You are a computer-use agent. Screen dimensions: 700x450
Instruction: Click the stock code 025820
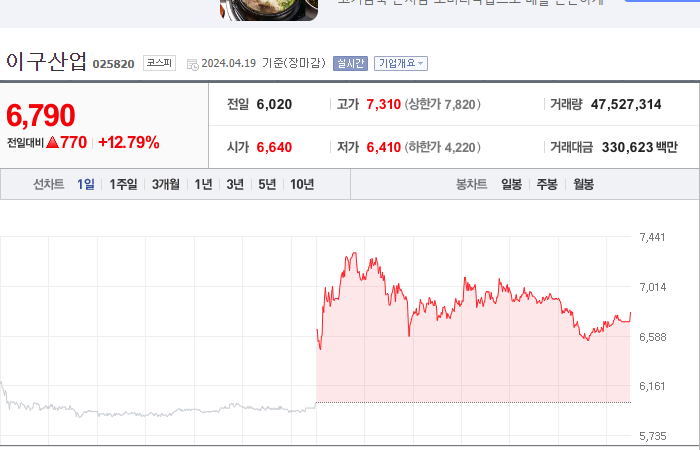113,64
